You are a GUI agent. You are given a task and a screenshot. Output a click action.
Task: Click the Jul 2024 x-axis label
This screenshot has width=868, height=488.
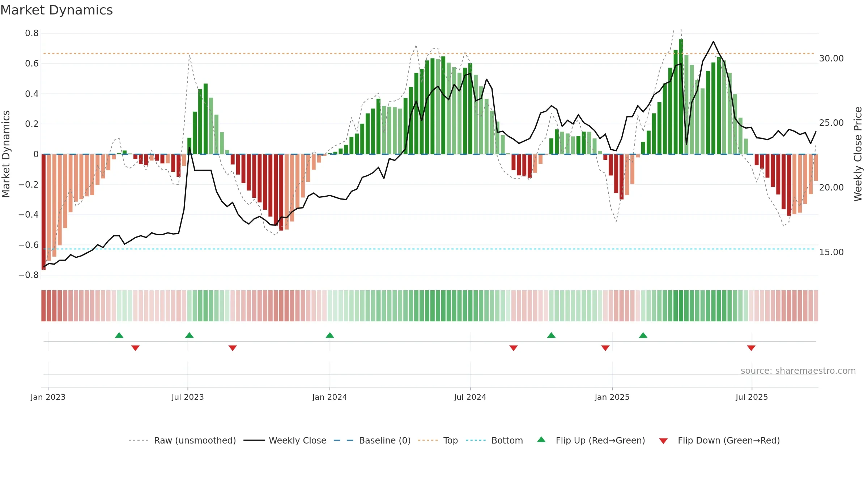pos(470,397)
